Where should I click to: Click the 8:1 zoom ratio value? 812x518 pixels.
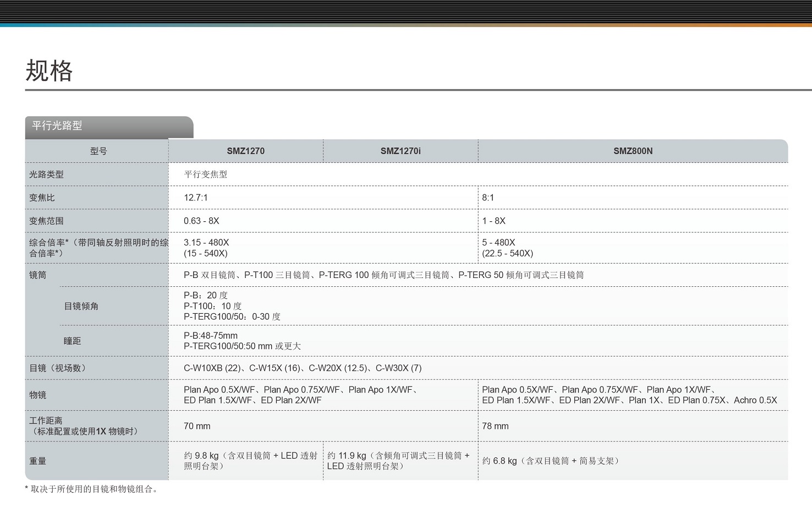[488, 198]
